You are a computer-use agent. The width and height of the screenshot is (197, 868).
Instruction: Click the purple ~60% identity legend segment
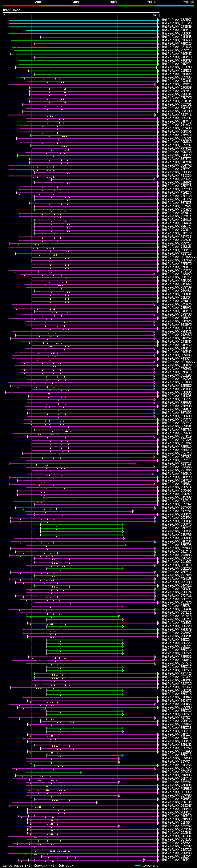98,6
